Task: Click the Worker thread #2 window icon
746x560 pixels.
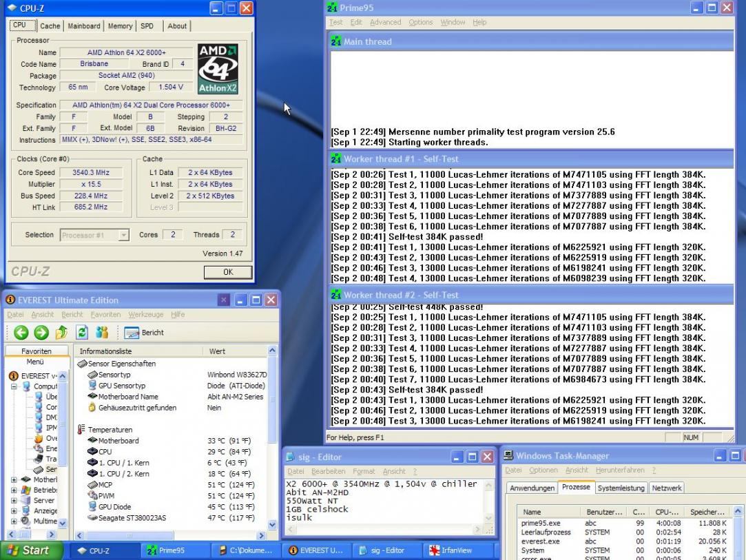Action: click(x=336, y=295)
